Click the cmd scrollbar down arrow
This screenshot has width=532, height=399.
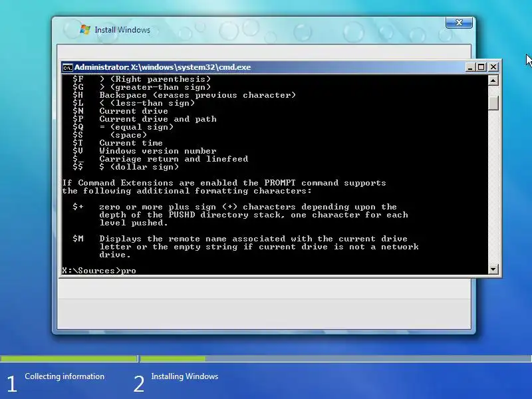(x=493, y=269)
